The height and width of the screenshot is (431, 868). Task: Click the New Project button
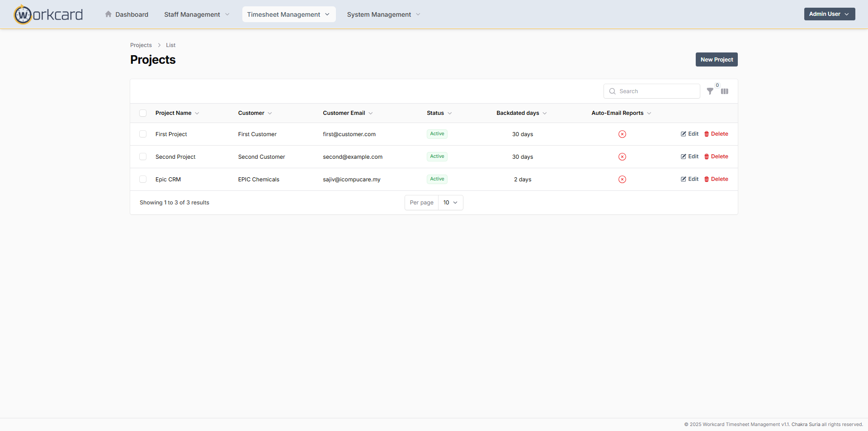coord(717,60)
